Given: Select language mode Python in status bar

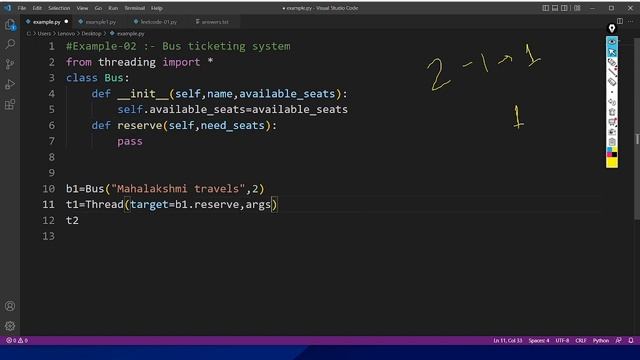Looking at the screenshot, I should click(601, 340).
